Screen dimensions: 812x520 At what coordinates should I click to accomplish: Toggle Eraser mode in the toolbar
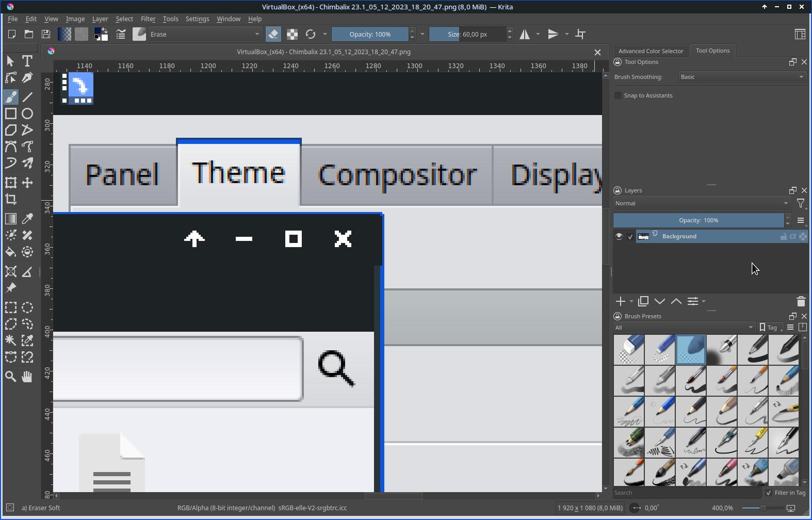pos(273,34)
